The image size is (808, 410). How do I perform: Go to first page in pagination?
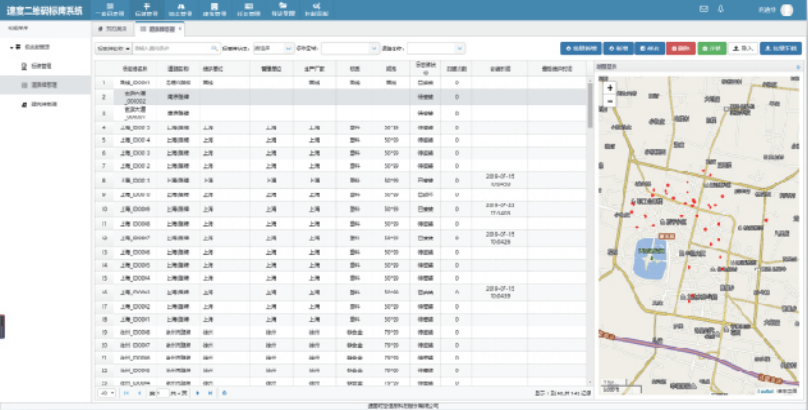tap(125, 393)
